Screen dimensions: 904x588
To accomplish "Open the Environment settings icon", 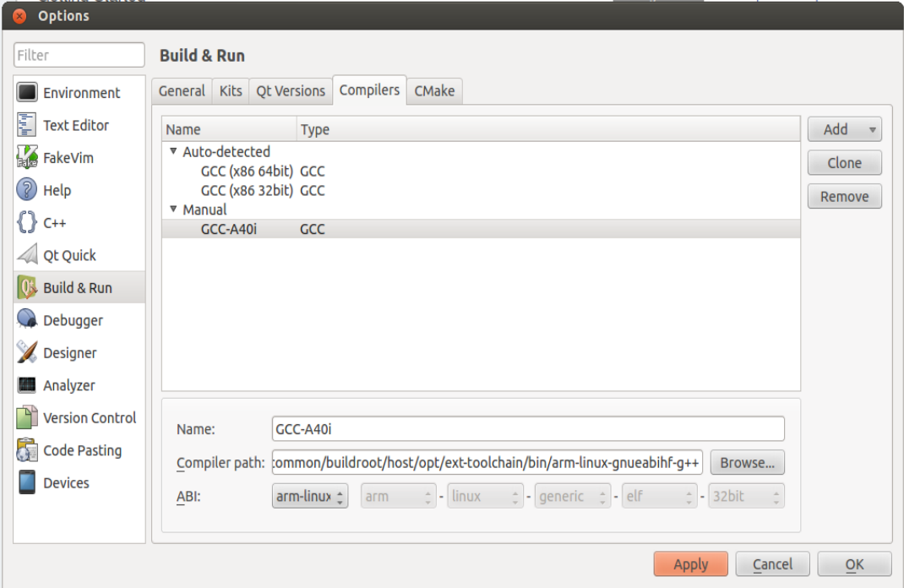I will 26,92.
